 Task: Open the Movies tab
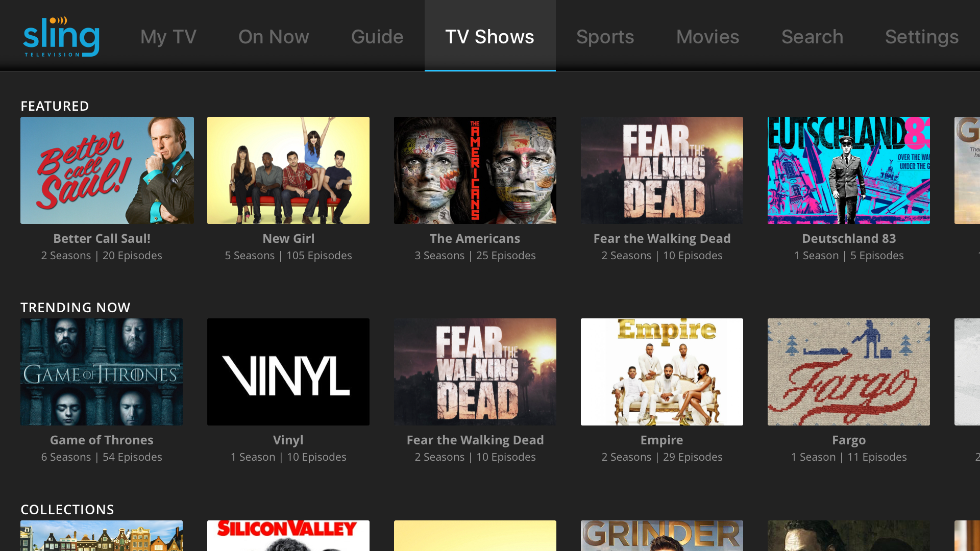tap(708, 37)
